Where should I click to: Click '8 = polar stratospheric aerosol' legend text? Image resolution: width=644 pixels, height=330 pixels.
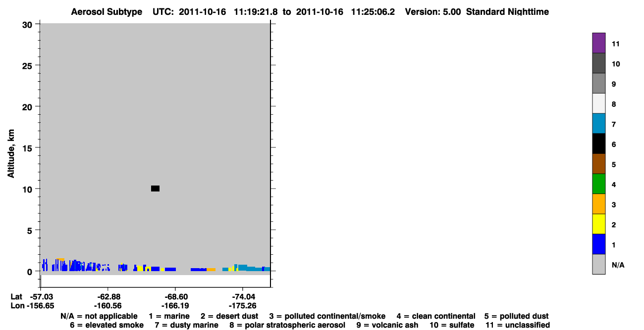287,325
